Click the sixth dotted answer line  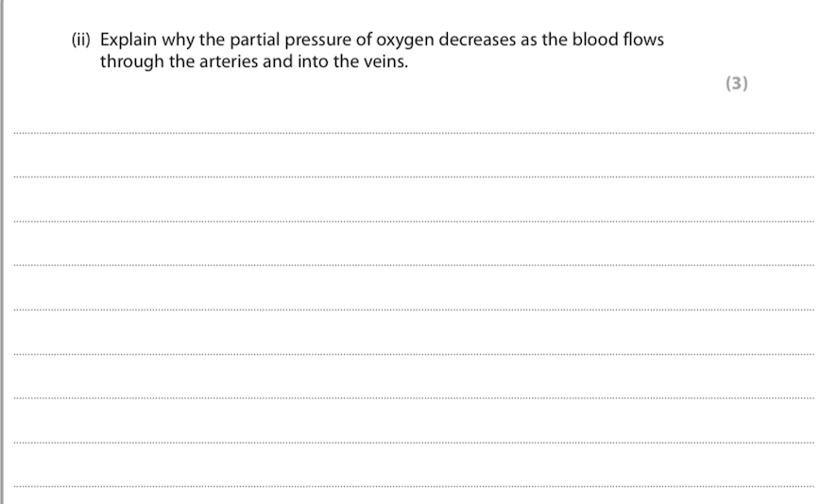click(413, 354)
